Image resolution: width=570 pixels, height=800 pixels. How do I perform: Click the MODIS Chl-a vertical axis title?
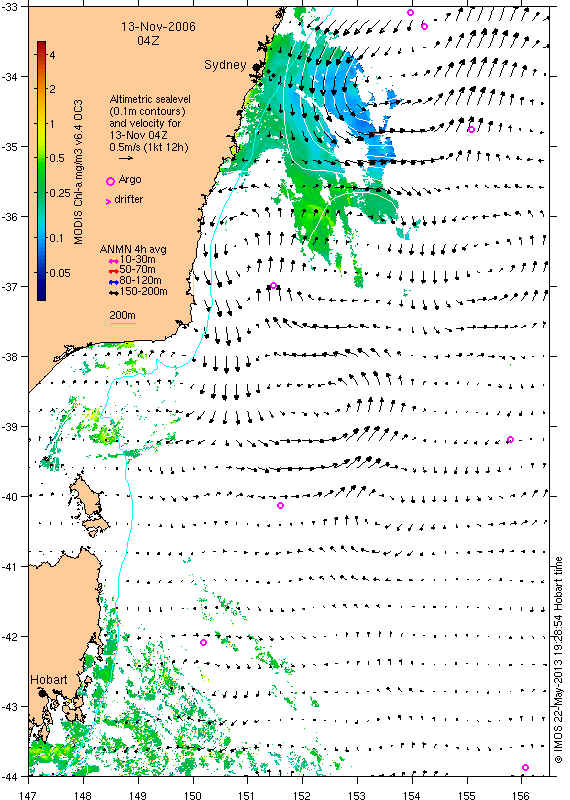79,172
